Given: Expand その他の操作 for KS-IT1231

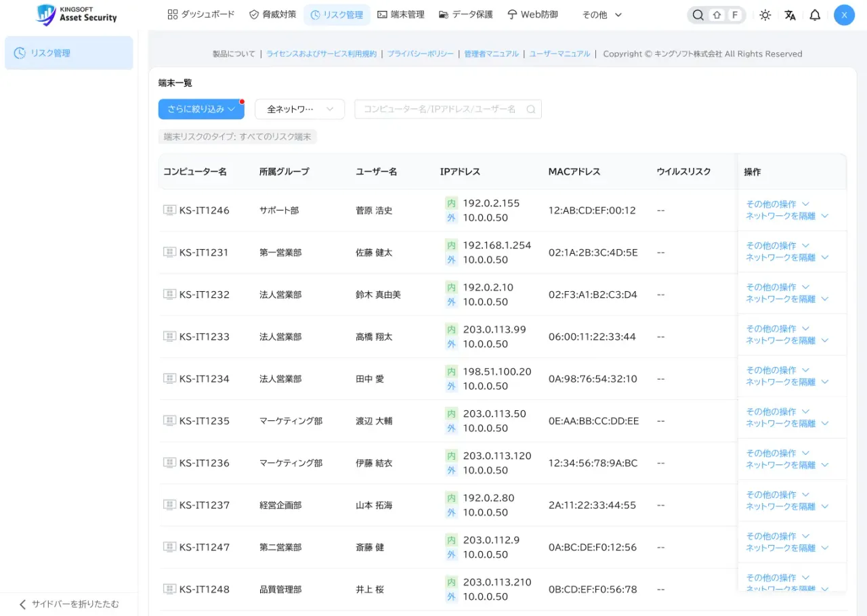Looking at the screenshot, I should click(x=778, y=246).
